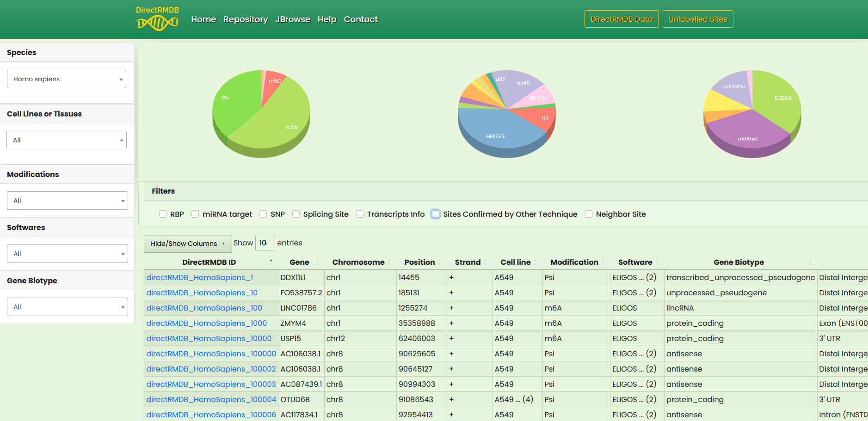Enable the RBP filter checkbox

(x=163, y=214)
